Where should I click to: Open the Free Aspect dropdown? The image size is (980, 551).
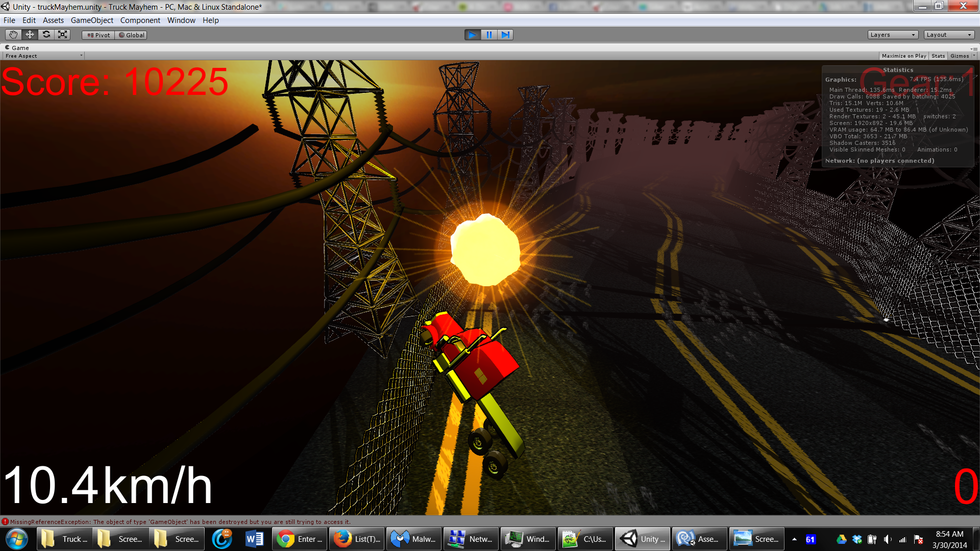(x=43, y=56)
